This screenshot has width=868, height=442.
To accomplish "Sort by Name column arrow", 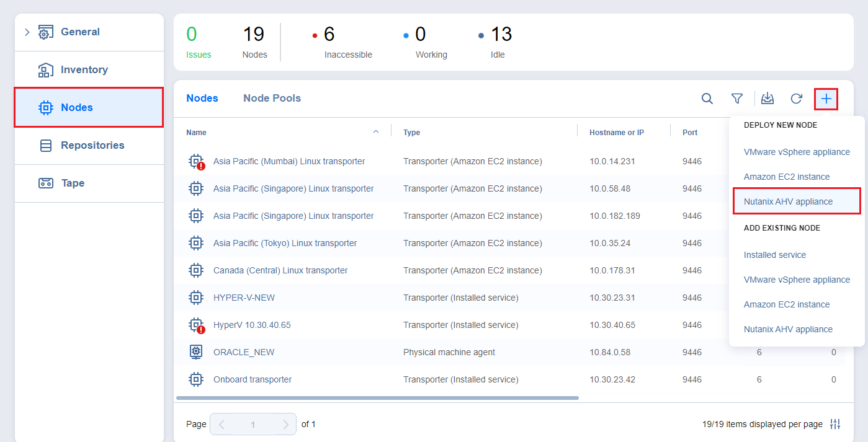I will pos(375,132).
